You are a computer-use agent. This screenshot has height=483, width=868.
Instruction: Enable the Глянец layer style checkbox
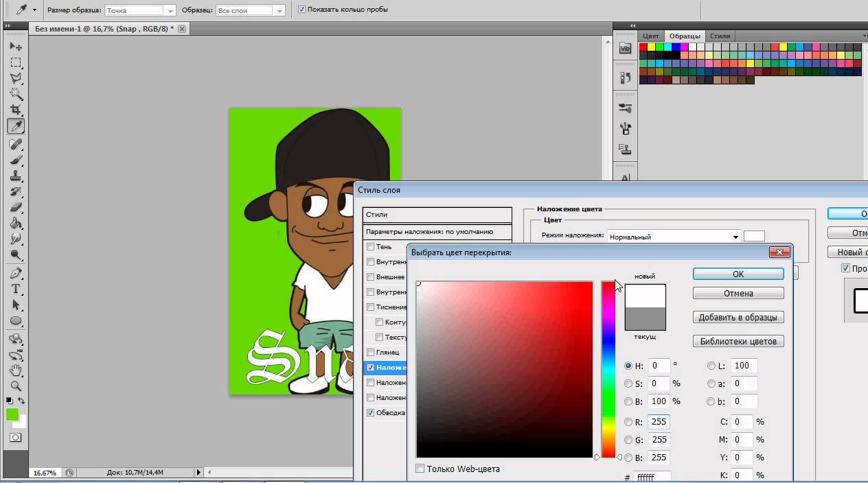370,353
